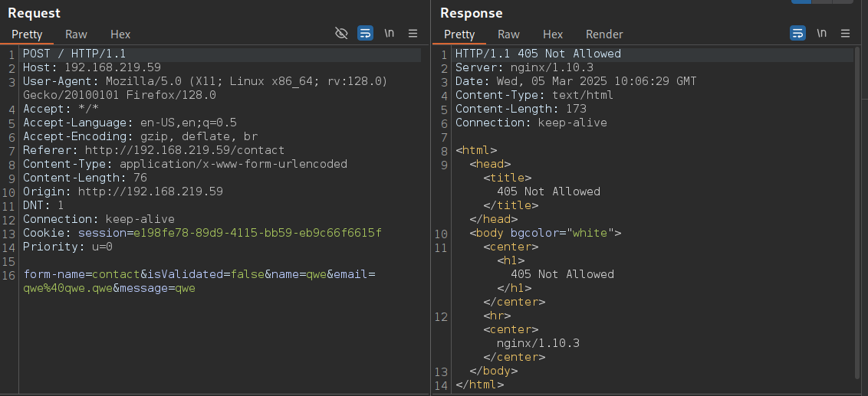Switch to the Response Hex tab
This screenshot has width=868, height=396.
pos(553,34)
